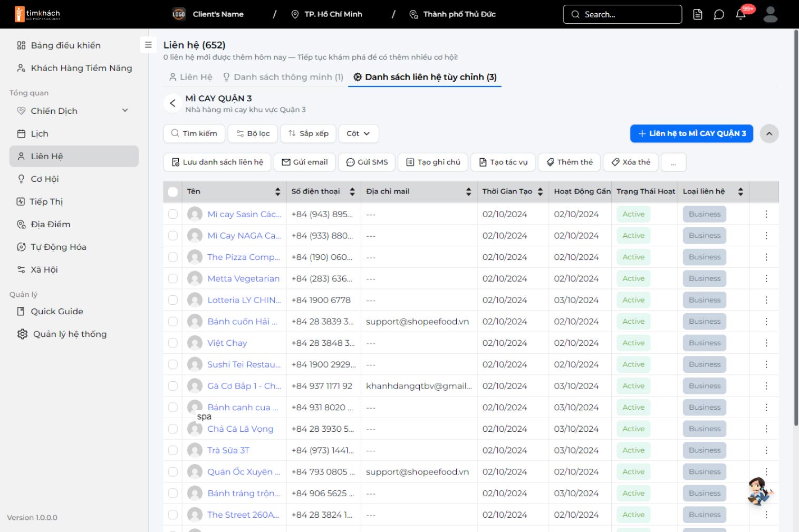Image resolution: width=799 pixels, height=532 pixels.
Task: Add Liên hệ to MÌ CAY QUẬN 3
Action: 691,133
